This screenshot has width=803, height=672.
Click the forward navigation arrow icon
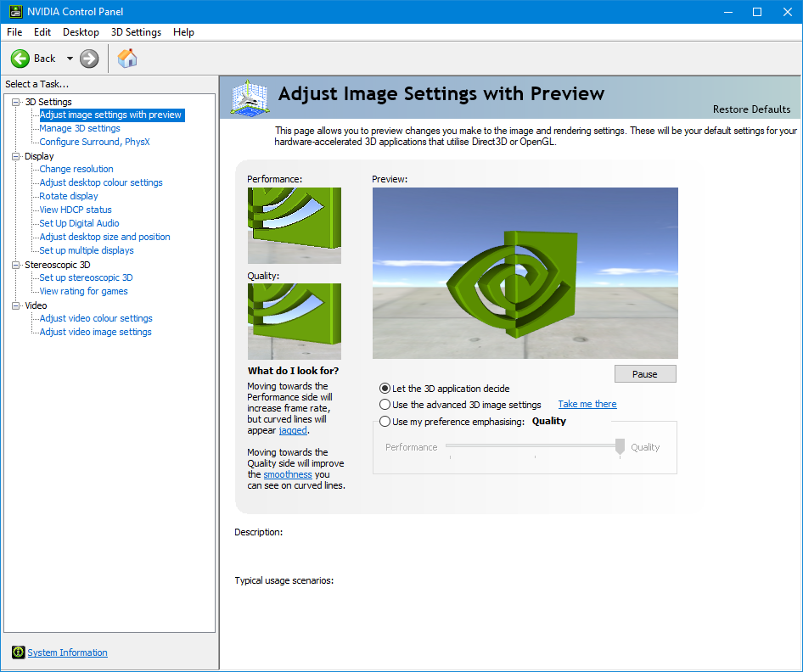[x=87, y=59]
